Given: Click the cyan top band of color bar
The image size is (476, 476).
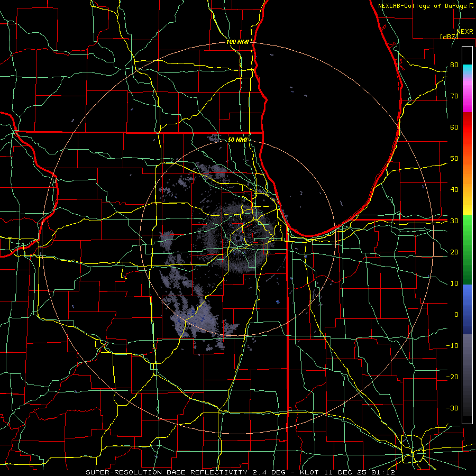Looking at the screenshot, I should 467,69.
